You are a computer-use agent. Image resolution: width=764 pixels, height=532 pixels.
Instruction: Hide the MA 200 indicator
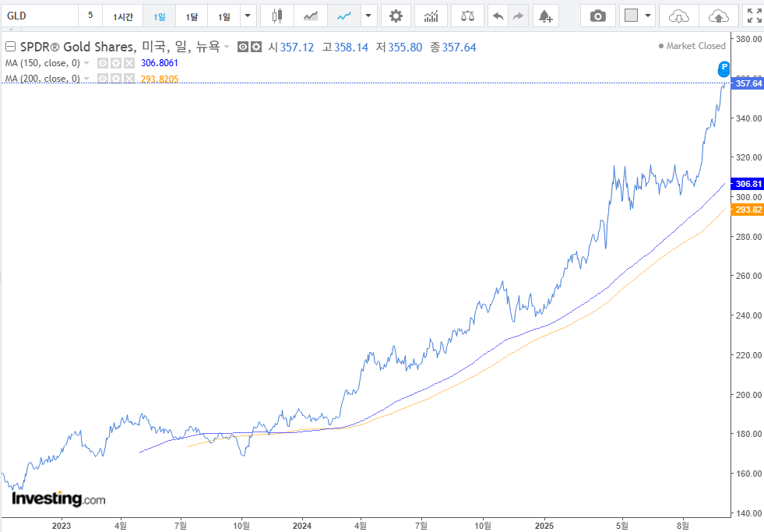click(102, 79)
